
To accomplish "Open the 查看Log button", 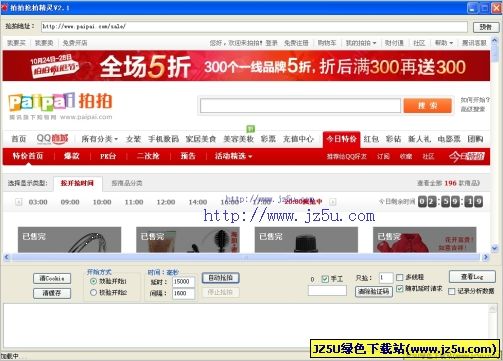I will 472,277.
